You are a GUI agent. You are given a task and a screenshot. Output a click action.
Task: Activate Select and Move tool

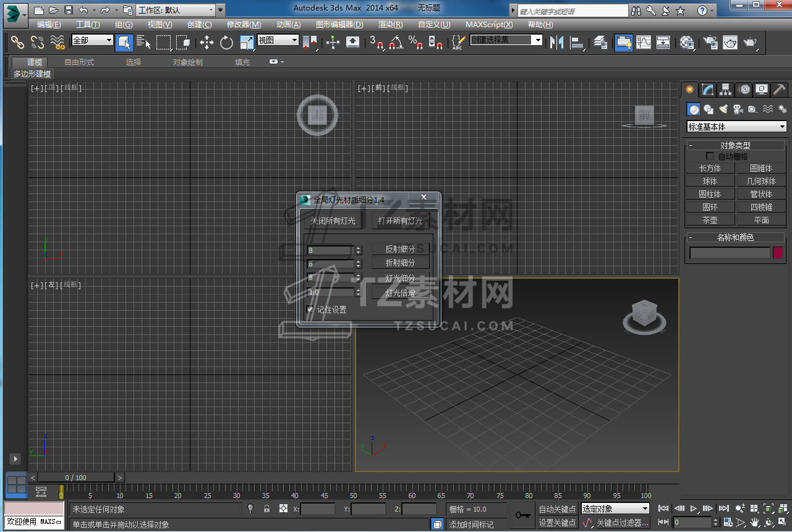(x=207, y=42)
